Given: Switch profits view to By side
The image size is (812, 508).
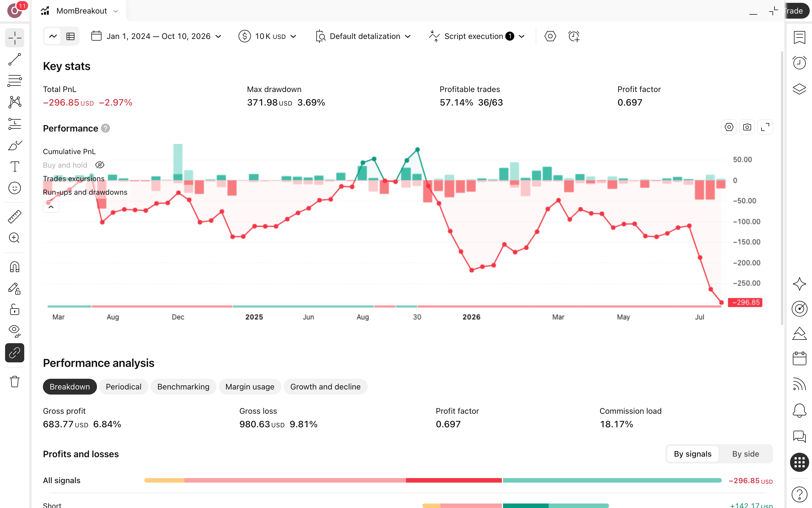Looking at the screenshot, I should pyautogui.click(x=745, y=454).
